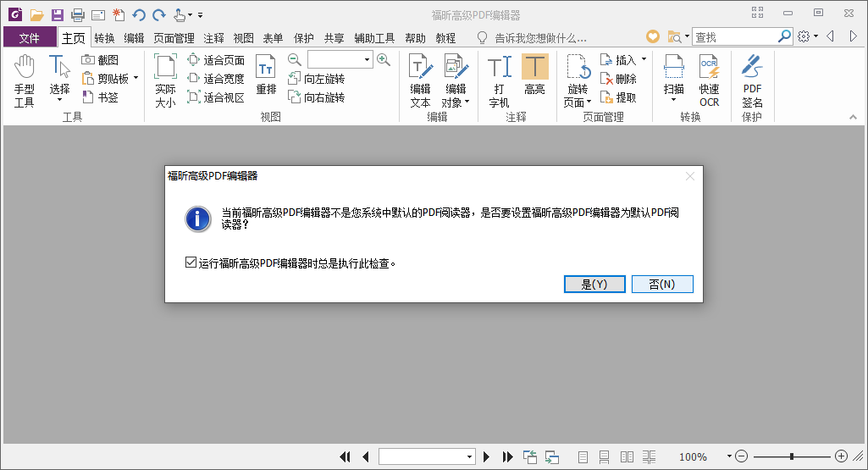This screenshot has height=470, width=868.
Task: Click the zoom out minus button in status bar
Action: click(742, 456)
